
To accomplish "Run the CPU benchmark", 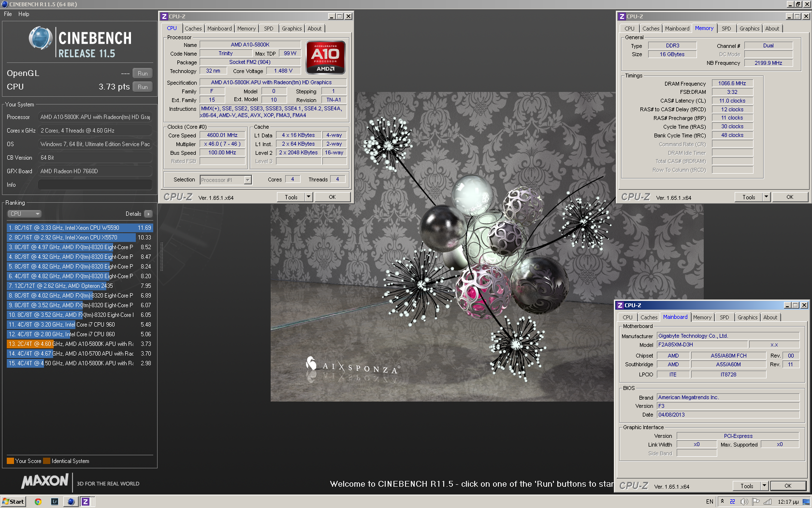I will pyautogui.click(x=143, y=87).
